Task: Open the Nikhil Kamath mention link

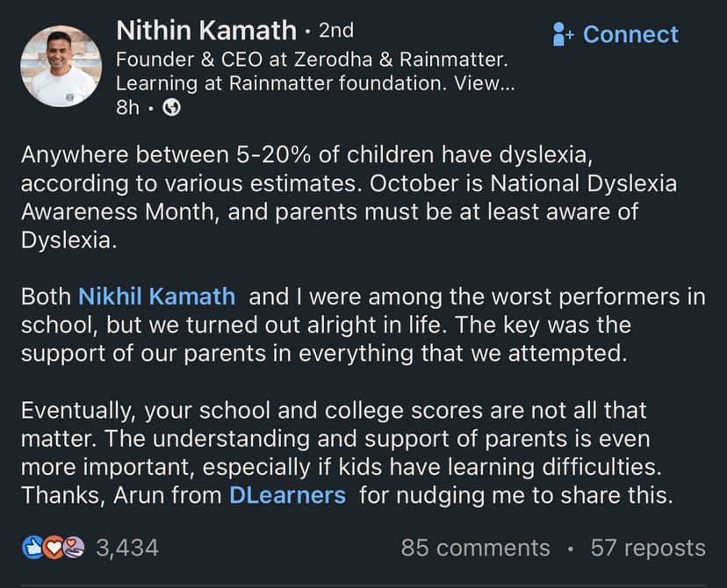Action: pos(157,297)
